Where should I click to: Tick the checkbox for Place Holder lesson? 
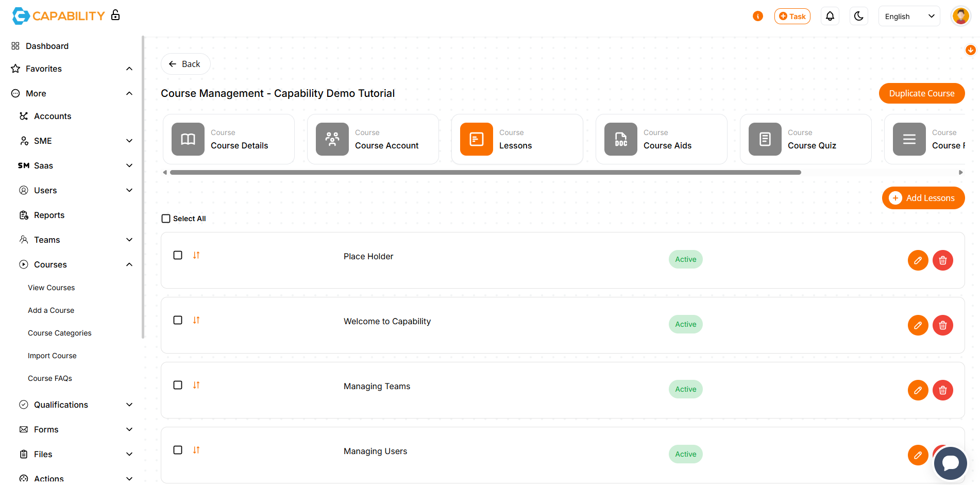pyautogui.click(x=178, y=255)
